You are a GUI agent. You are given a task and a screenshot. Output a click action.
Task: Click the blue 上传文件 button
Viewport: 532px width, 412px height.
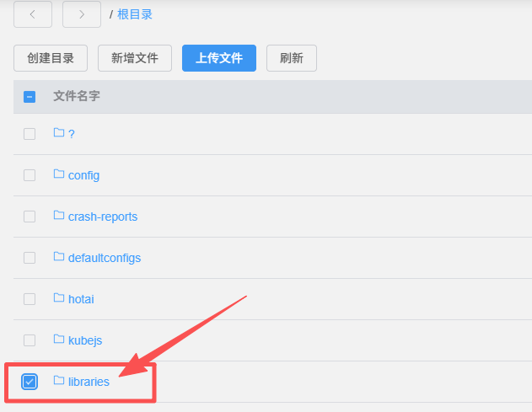pos(219,58)
